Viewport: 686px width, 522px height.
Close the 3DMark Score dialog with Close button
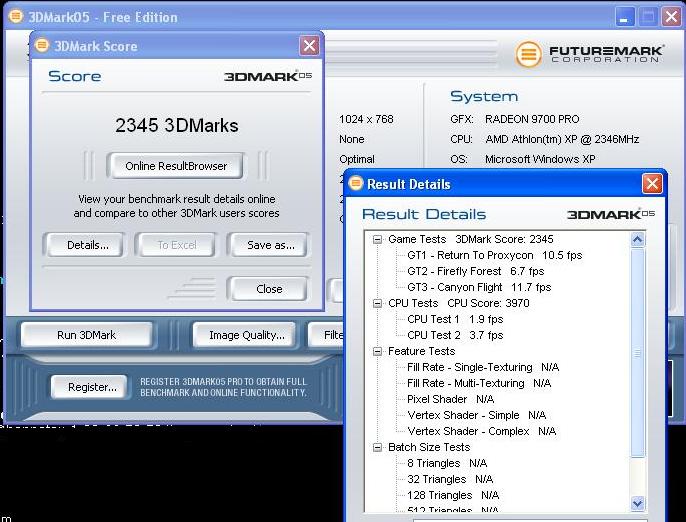[x=269, y=289]
